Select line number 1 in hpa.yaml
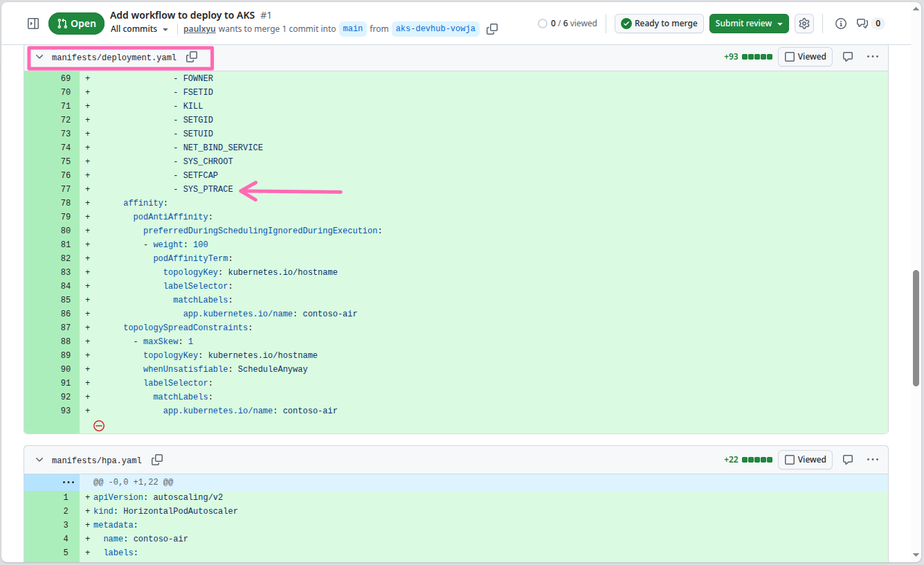 point(66,497)
